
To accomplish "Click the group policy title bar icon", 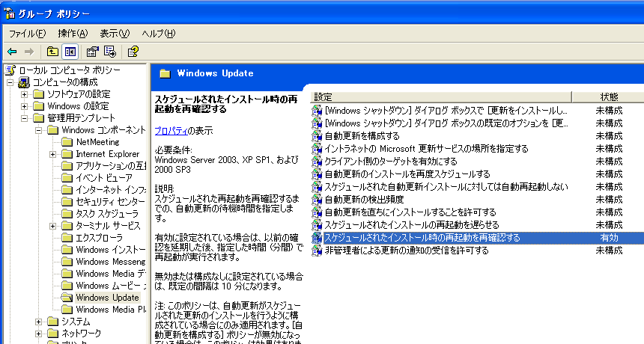I will pyautogui.click(x=9, y=13).
